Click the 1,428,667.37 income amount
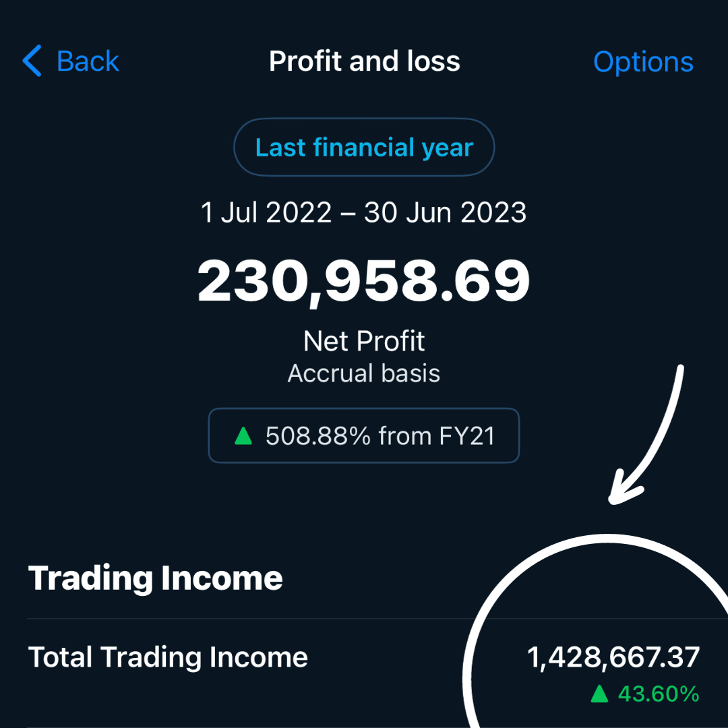This screenshot has width=728, height=728. (613, 657)
